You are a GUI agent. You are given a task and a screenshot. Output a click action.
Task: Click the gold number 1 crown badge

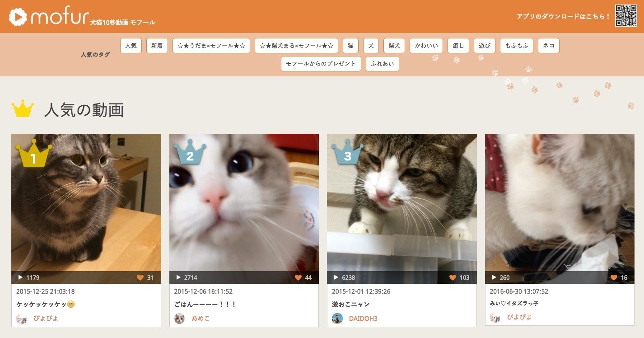[33, 153]
